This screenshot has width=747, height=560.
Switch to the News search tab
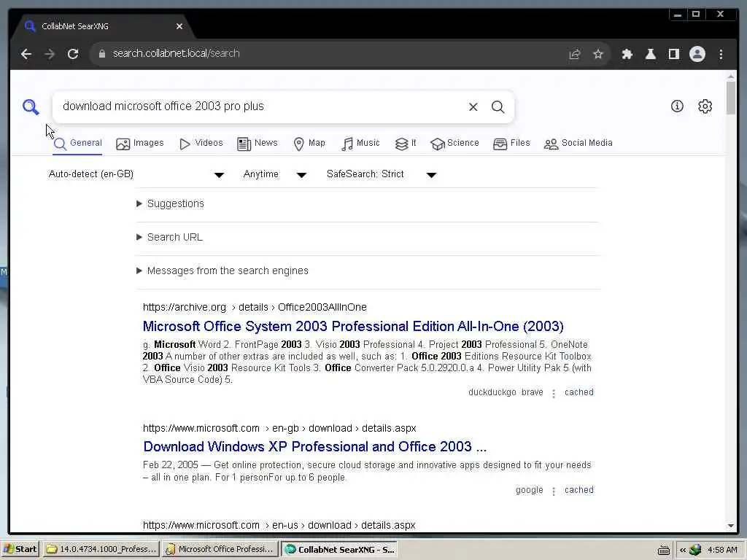(x=258, y=144)
